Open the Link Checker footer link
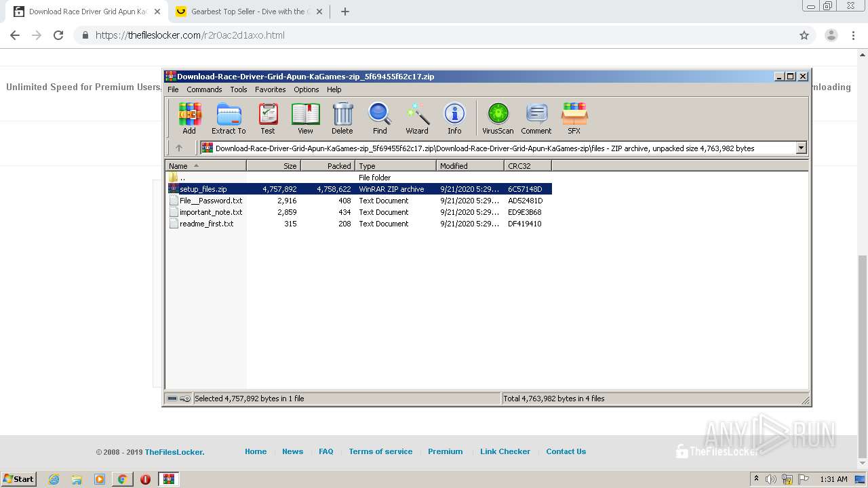 pyautogui.click(x=505, y=451)
